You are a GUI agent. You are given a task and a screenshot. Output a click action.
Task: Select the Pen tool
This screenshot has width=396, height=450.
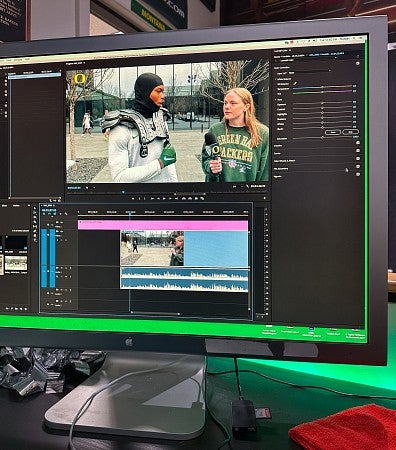click(35, 231)
